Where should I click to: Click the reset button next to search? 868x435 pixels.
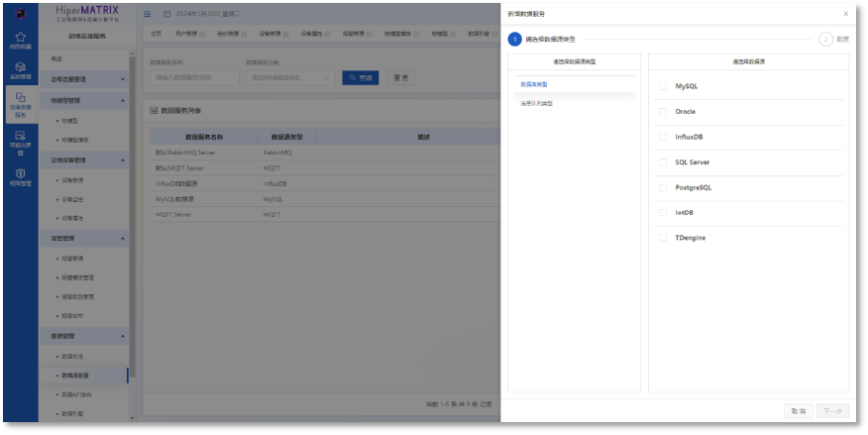tap(400, 78)
